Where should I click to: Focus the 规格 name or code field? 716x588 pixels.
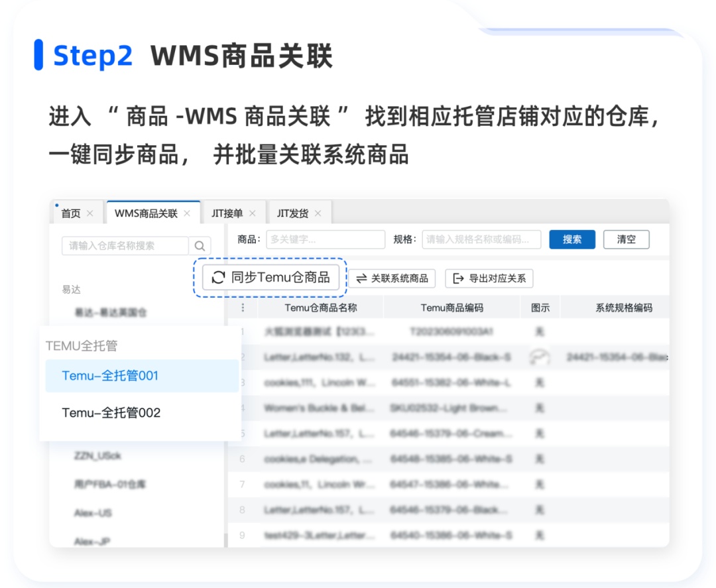[481, 239]
